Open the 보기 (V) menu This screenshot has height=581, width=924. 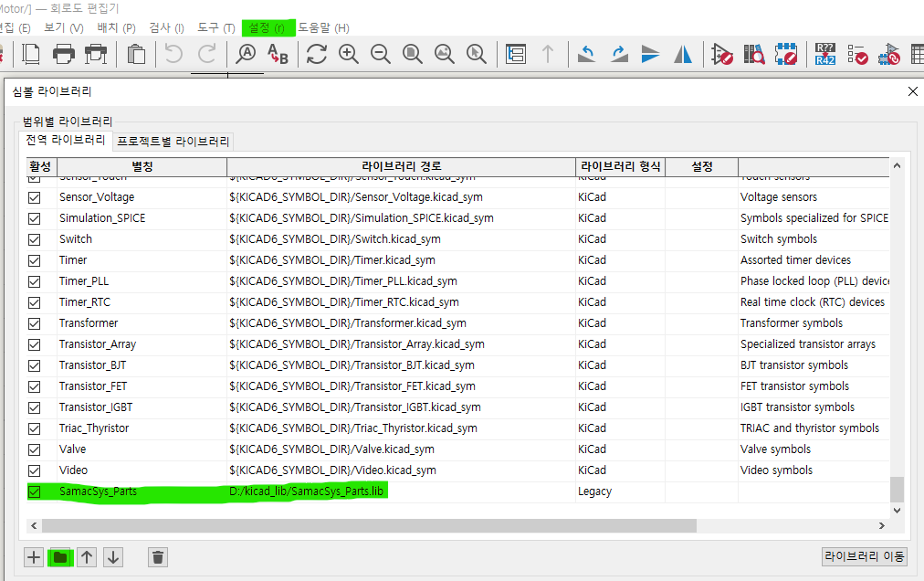coord(64,27)
